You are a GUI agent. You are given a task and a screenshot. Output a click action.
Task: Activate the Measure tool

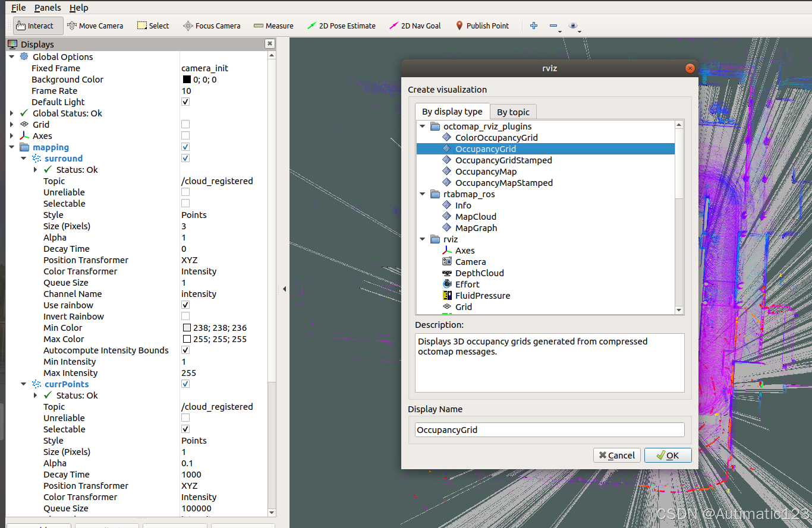(273, 26)
